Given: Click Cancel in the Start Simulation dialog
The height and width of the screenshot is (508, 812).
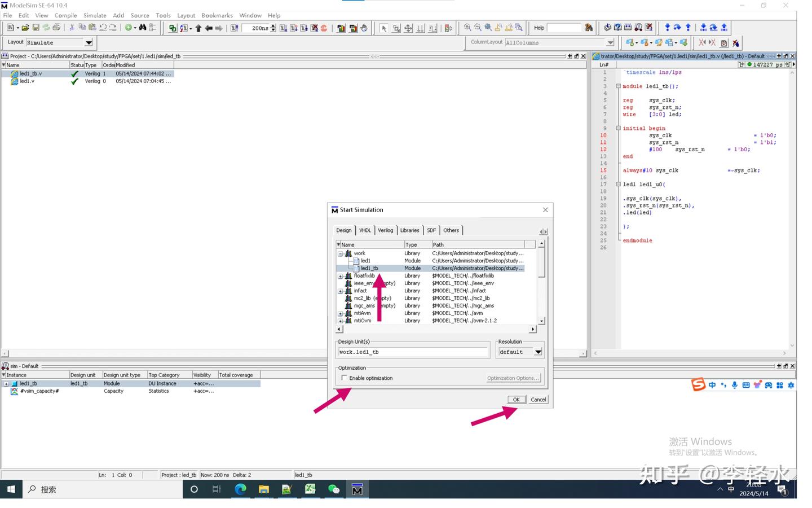Looking at the screenshot, I should click(x=538, y=400).
